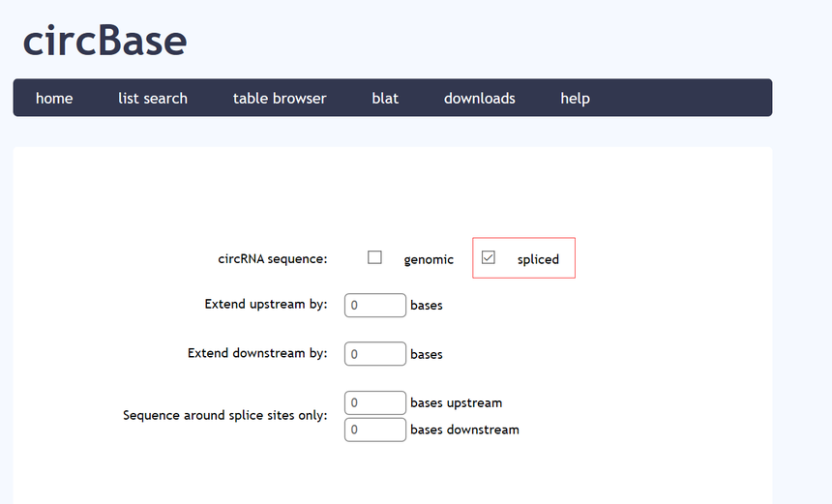832x504 pixels.
Task: Click the splice site bases downstream field
Action: [x=375, y=430]
